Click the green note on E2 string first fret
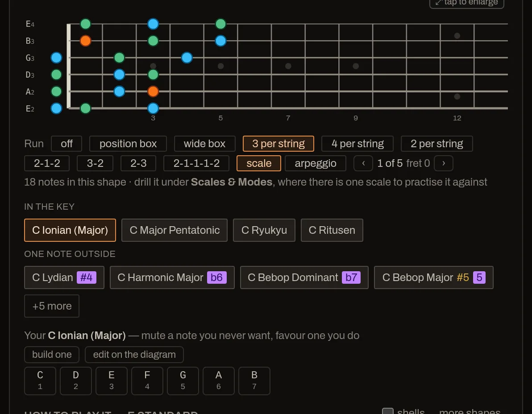532x414 pixels. click(x=86, y=108)
